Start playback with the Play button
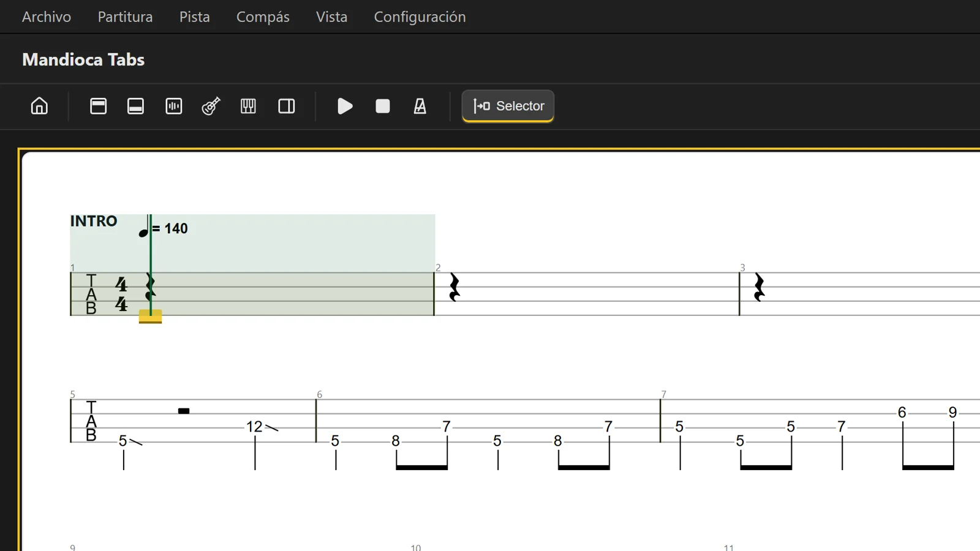The height and width of the screenshot is (551, 980). [345, 106]
